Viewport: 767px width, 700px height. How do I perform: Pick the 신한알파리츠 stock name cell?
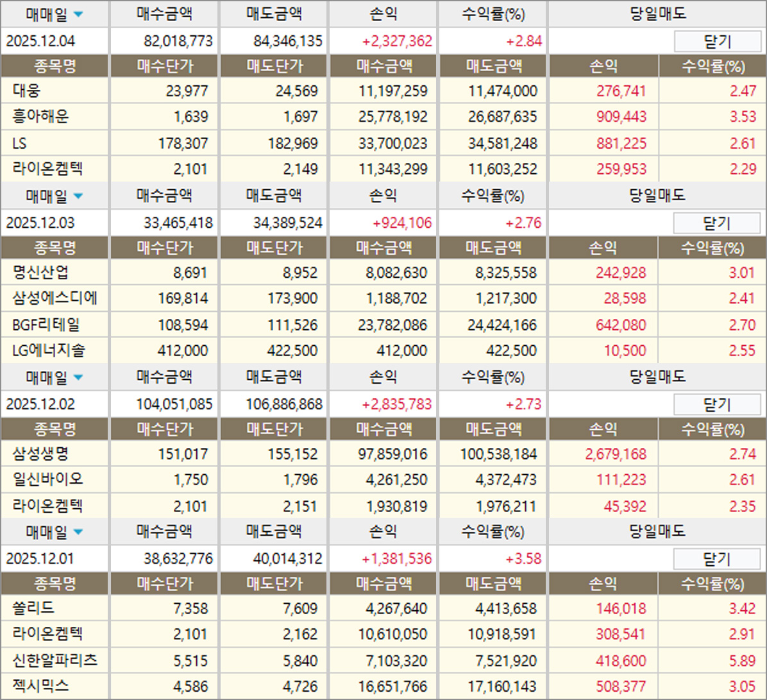[x=54, y=660]
